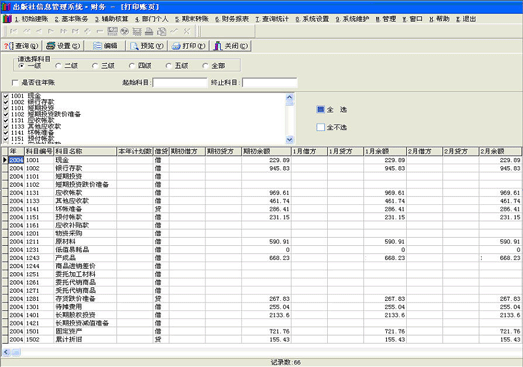Click 编辑 edit button
This screenshot has height=367, width=523.
click(x=105, y=46)
